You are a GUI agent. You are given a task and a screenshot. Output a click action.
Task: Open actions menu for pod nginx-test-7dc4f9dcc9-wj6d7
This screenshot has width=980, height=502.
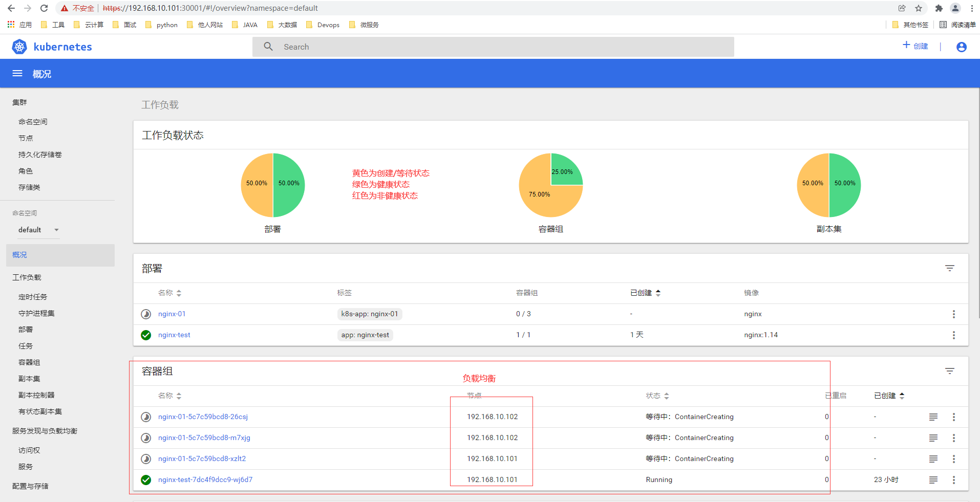click(x=954, y=480)
